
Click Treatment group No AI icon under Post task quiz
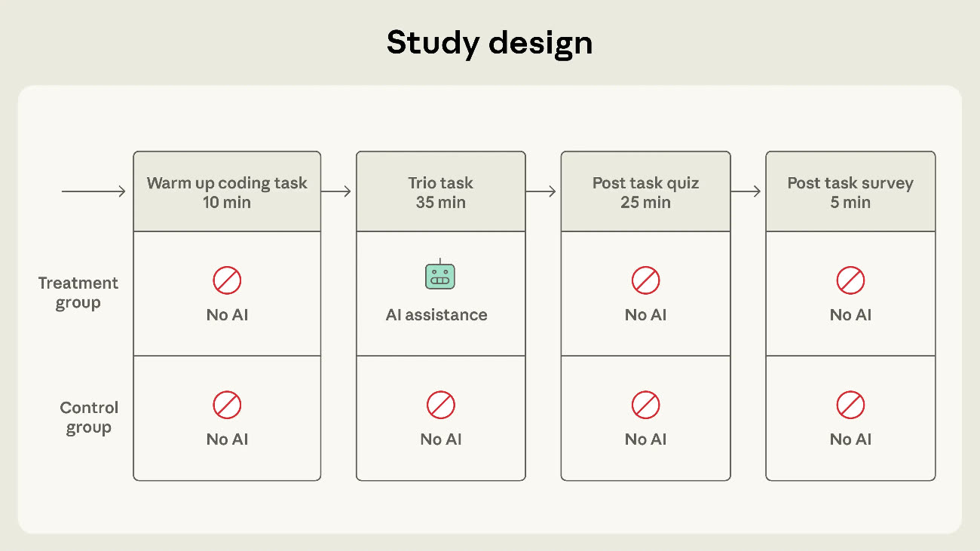(645, 281)
